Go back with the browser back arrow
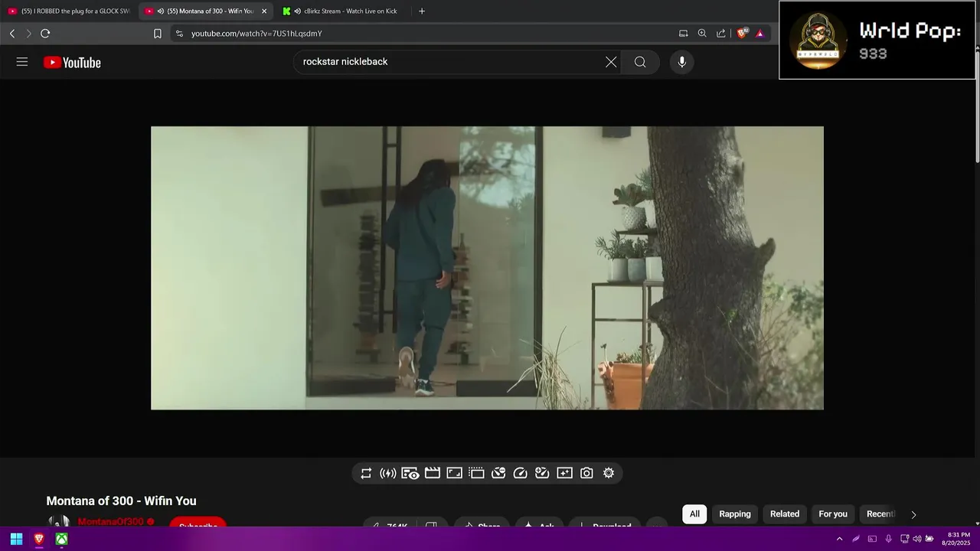Screen dimensions: 980x551 (12, 34)
